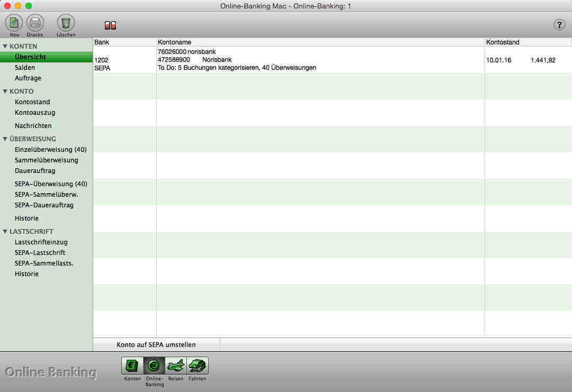Screen dimensions: 572x392
Task: Select Salden in the sidebar
Action: tap(25, 68)
